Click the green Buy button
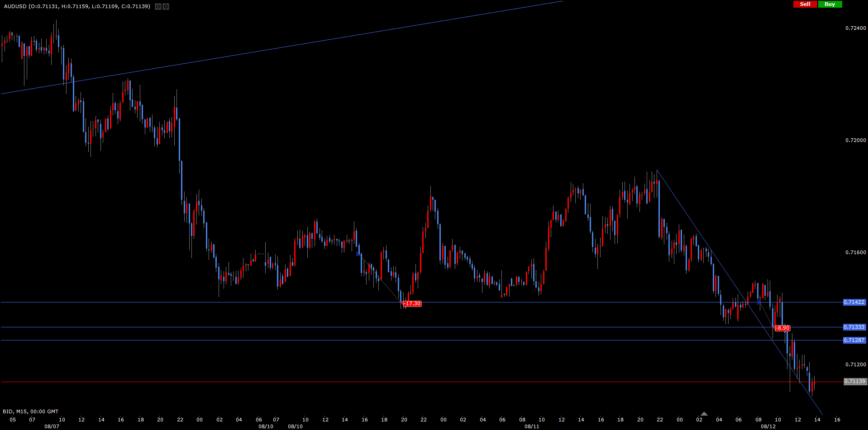This screenshot has height=430, width=868. [830, 4]
